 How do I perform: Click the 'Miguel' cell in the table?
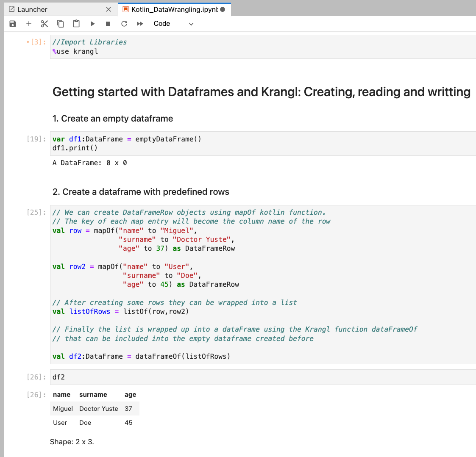[x=63, y=409]
